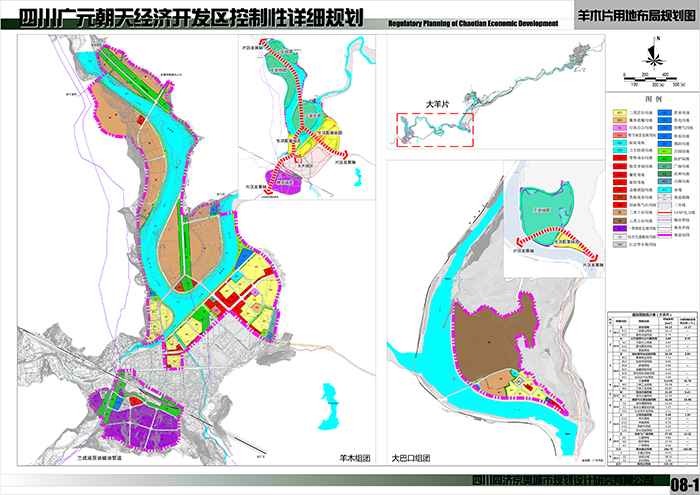Pick the dark brown 三类工业用地 legend swatch

click(x=620, y=220)
